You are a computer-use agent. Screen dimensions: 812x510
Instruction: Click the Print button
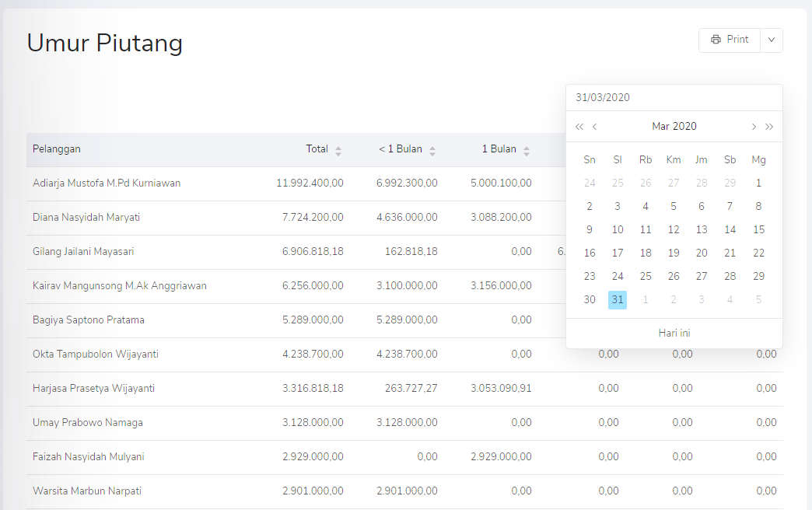[x=729, y=40]
